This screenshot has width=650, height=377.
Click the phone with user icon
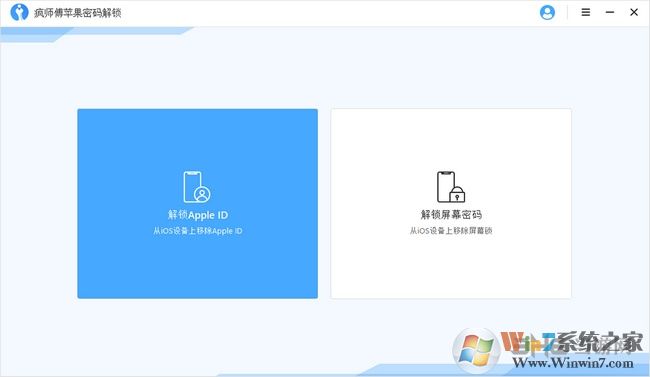click(x=197, y=187)
